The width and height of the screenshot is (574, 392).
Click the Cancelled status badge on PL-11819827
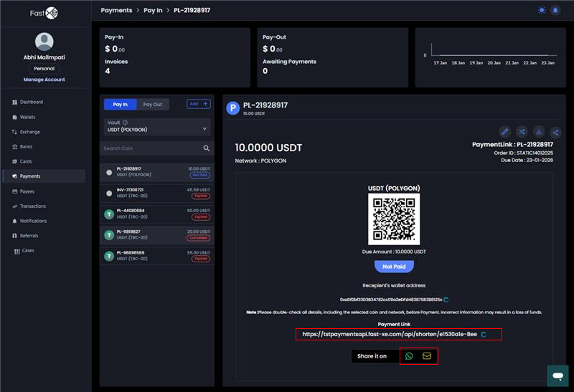point(199,238)
